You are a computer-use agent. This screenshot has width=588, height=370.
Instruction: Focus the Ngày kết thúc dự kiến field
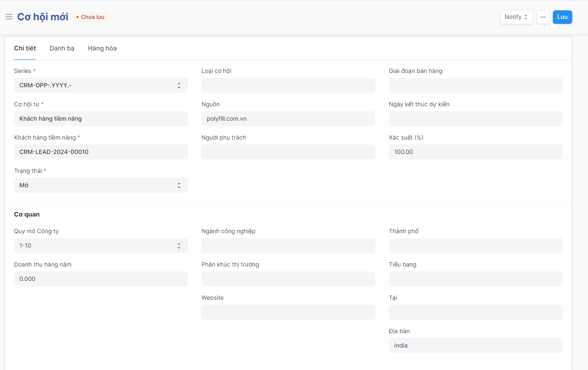(x=475, y=118)
